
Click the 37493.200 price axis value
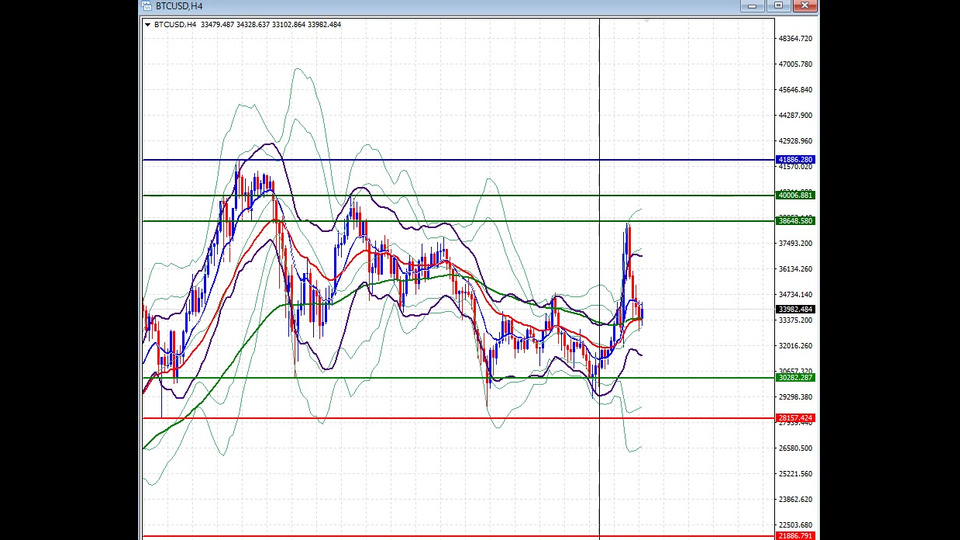(795, 244)
